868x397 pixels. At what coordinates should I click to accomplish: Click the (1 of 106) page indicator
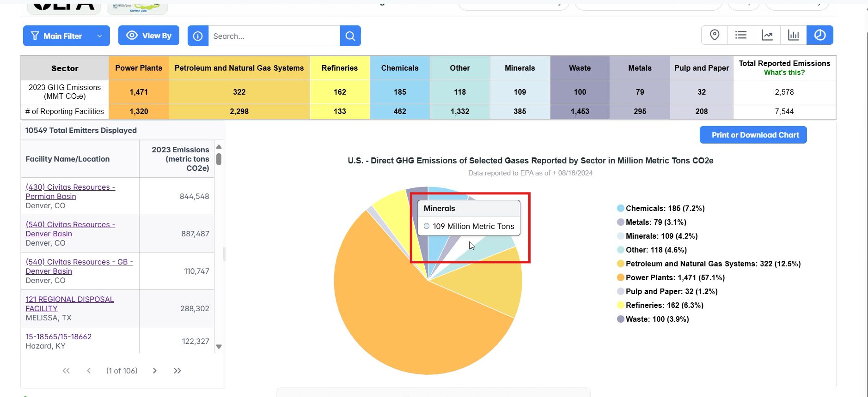click(122, 371)
